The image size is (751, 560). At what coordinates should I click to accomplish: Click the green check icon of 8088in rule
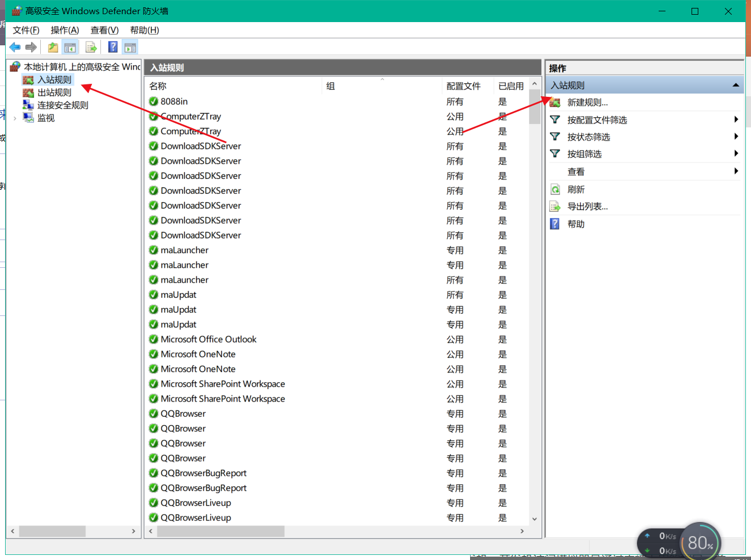click(x=153, y=101)
